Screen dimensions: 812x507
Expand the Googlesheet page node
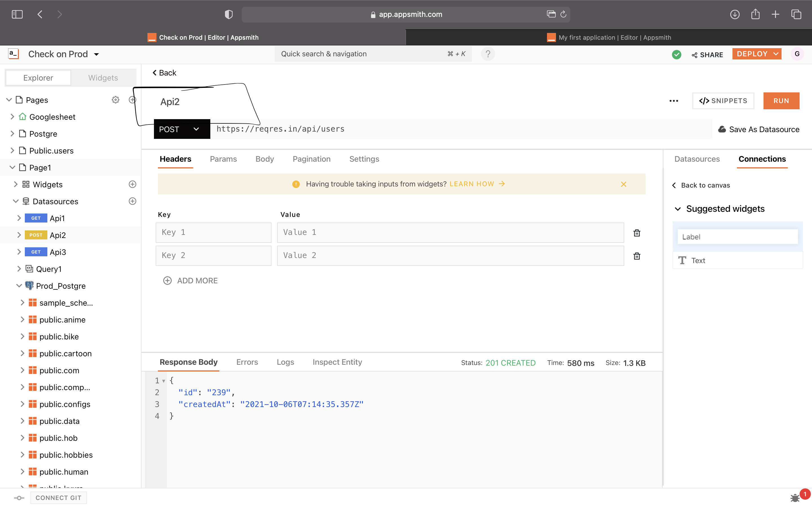(12, 117)
